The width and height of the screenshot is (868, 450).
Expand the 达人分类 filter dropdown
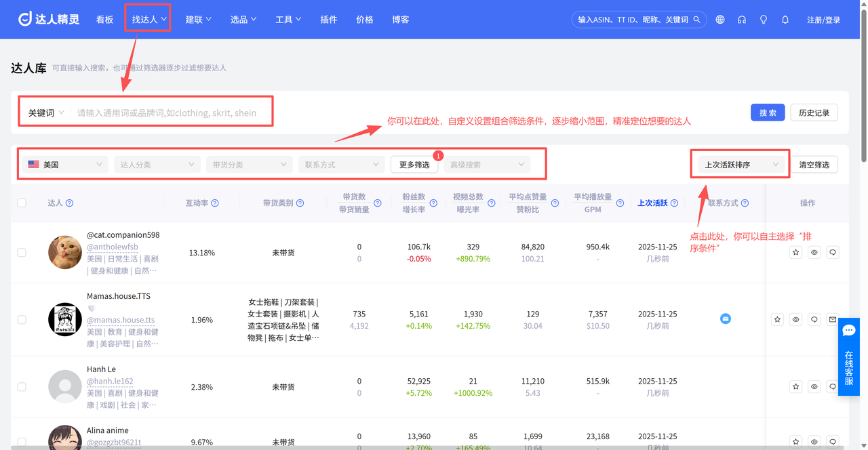pos(157,165)
